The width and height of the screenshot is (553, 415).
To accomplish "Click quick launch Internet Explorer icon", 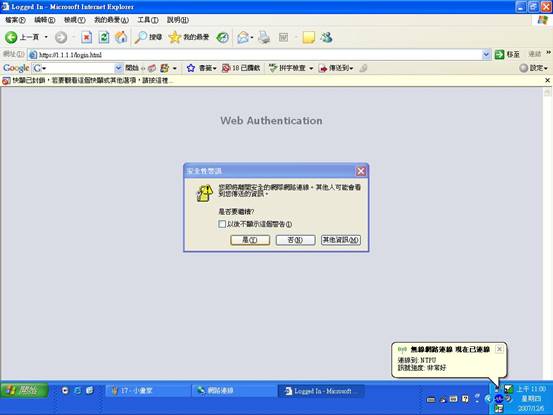I will coord(77,390).
